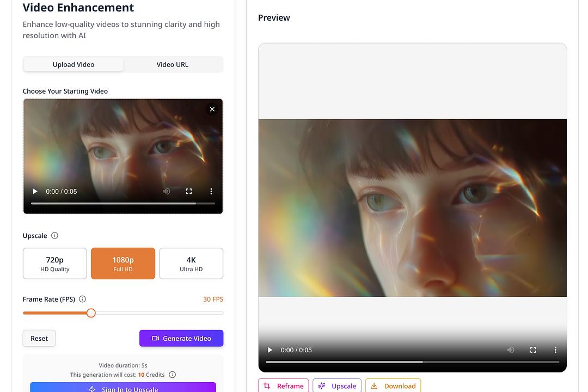Screen dimensions: 588x392
Task: Enter fullscreen on the preview player
Action: tap(532, 350)
